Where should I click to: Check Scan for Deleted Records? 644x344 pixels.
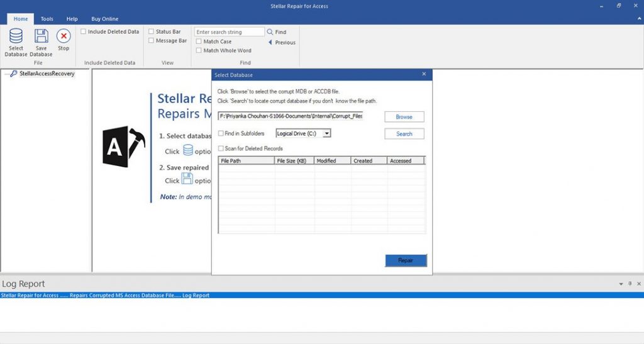[221, 148]
